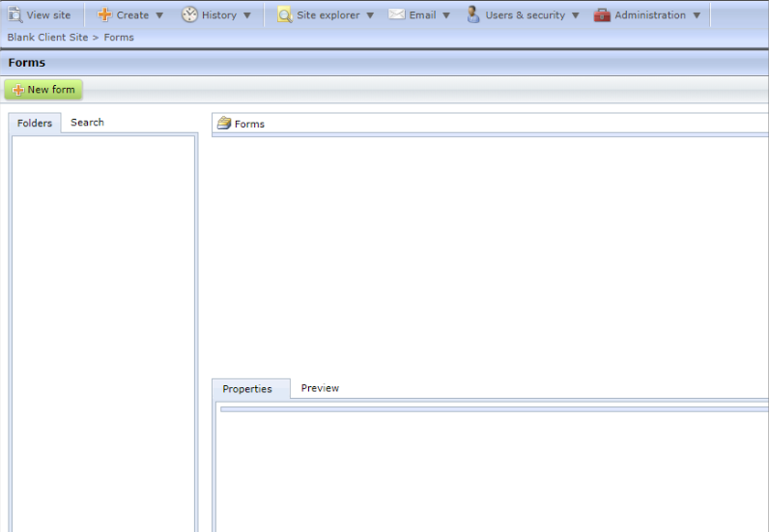Open the Users & security menu

(524, 14)
